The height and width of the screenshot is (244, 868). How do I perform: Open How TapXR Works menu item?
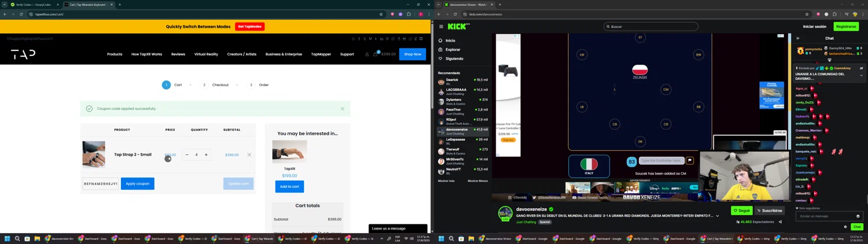(x=146, y=54)
